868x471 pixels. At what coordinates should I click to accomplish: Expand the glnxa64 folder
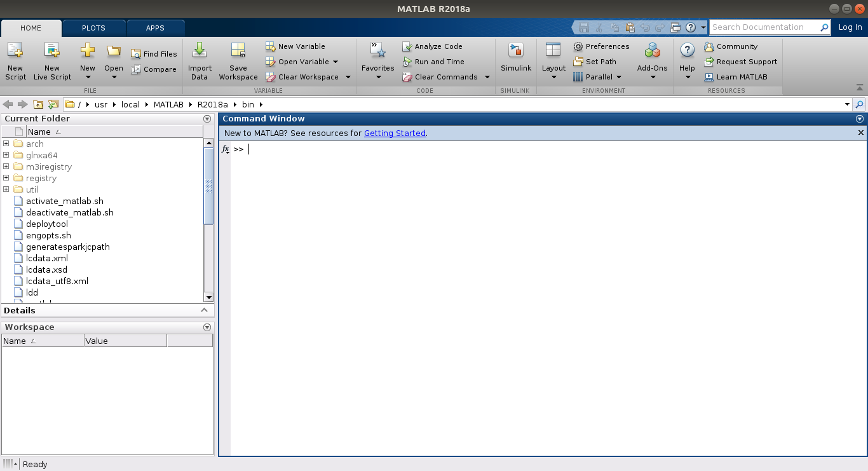tap(6, 155)
